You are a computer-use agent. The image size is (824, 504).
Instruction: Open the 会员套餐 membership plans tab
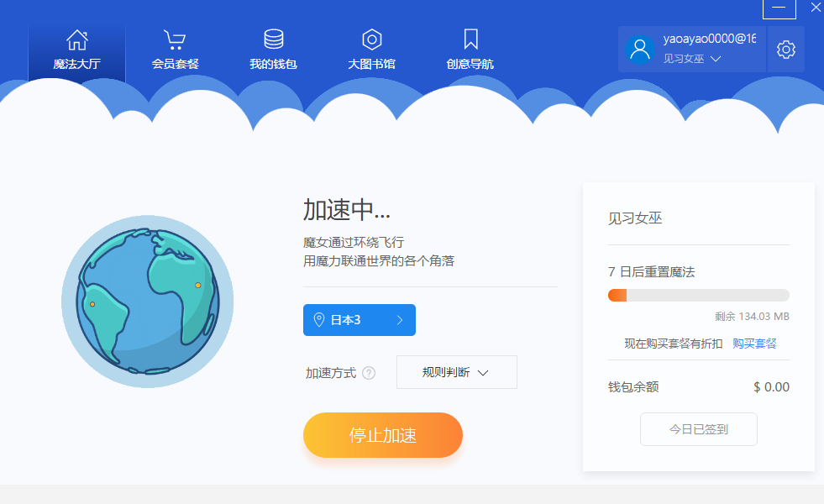175,50
